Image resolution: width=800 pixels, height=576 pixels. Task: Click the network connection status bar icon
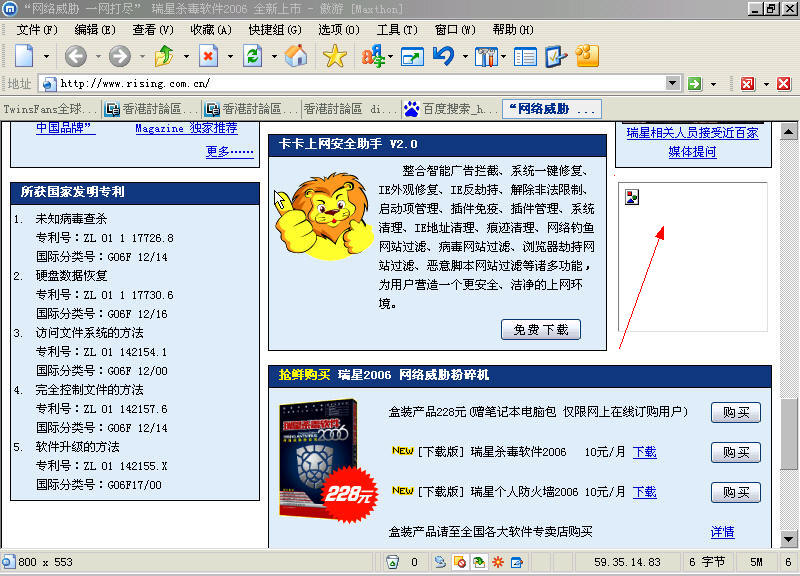pyautogui.click(x=440, y=562)
